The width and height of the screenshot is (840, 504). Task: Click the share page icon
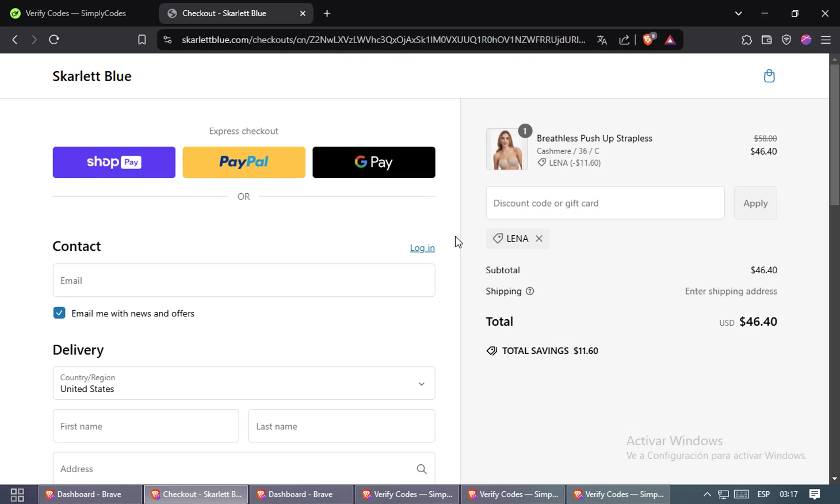point(624,40)
